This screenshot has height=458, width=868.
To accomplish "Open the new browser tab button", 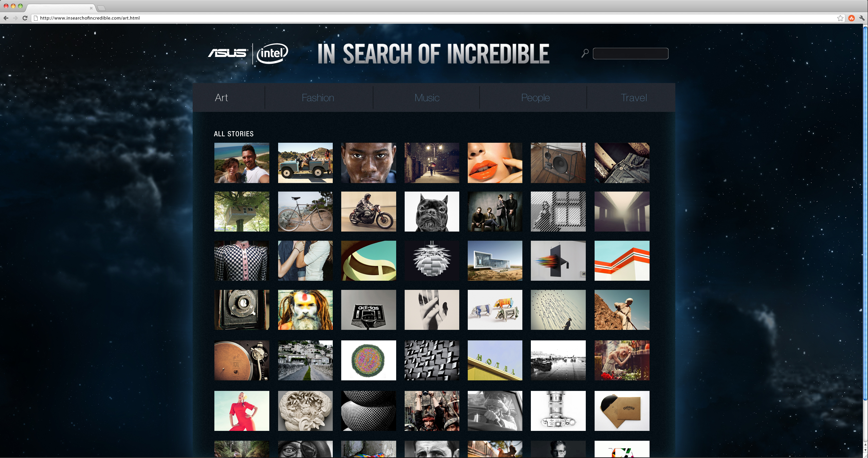I will [x=101, y=8].
